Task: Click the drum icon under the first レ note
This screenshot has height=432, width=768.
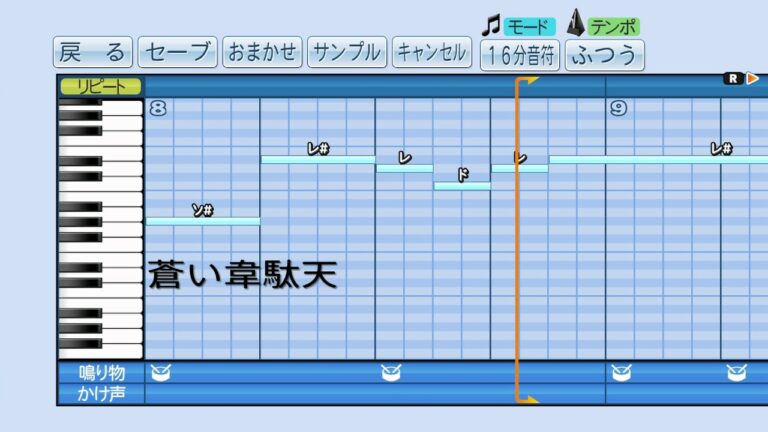Action: (391, 372)
